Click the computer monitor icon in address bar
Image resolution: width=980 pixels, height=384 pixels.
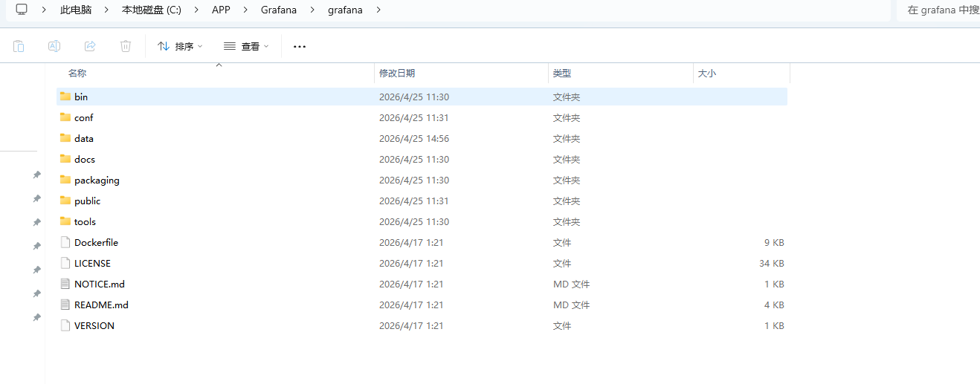tap(22, 10)
